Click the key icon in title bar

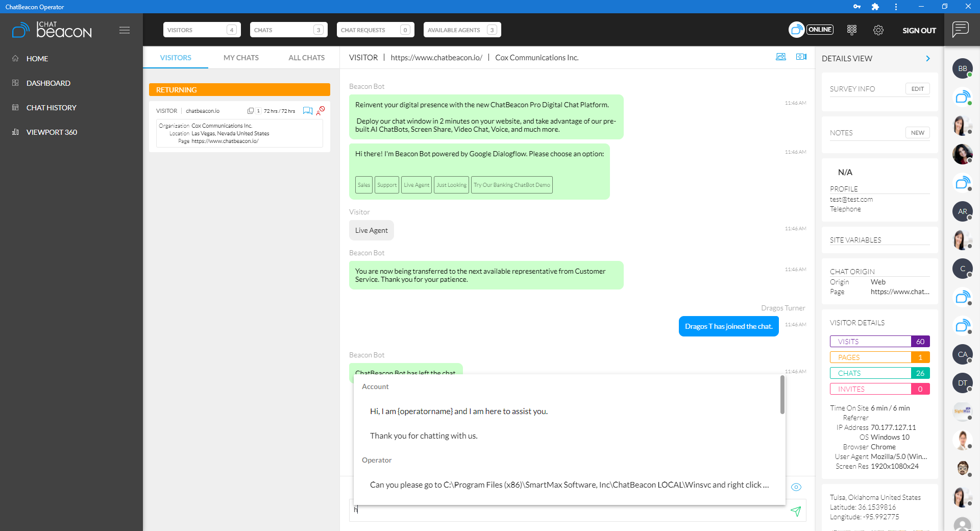pyautogui.click(x=857, y=7)
